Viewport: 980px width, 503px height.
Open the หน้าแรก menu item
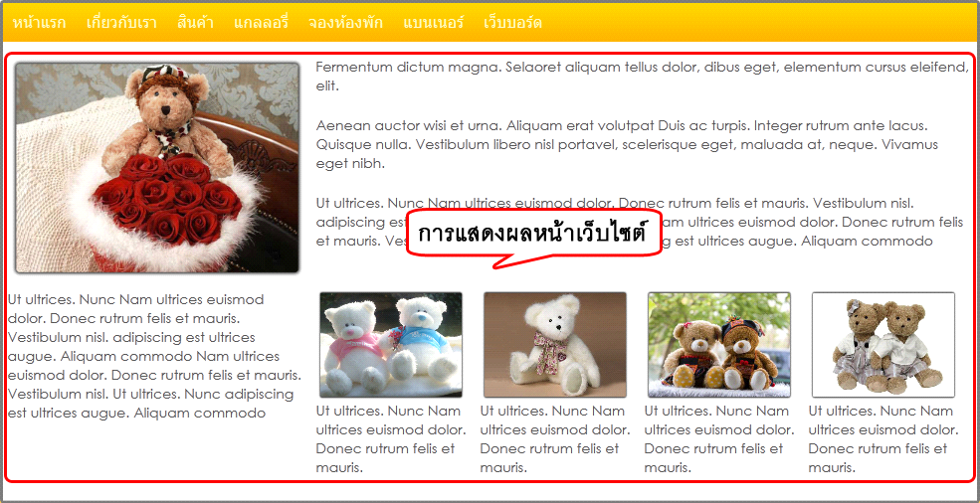point(39,23)
